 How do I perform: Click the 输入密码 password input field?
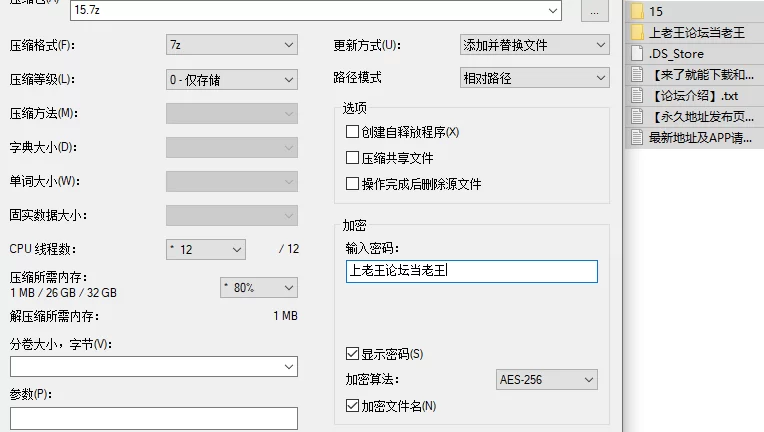(471, 271)
